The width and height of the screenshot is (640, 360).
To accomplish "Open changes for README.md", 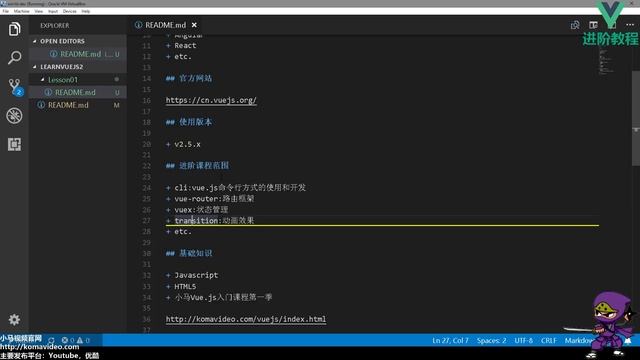I will click(575, 25).
